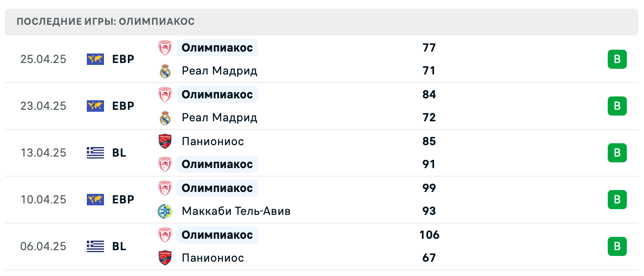This screenshot has width=644, height=276.
Task: Click the score 106 in last row
Action: [x=429, y=235]
